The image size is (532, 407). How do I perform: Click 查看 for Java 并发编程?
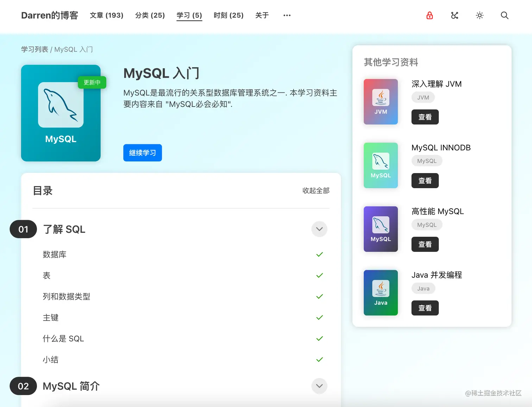point(425,308)
